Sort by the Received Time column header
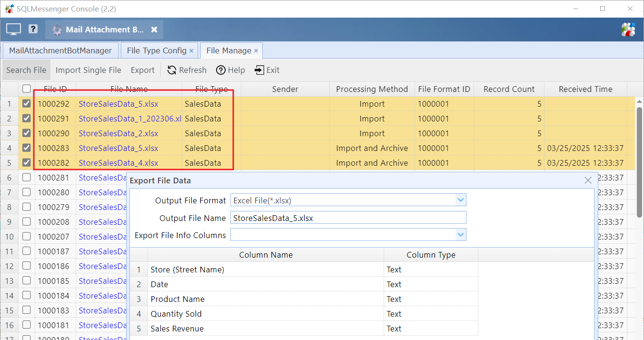Screen dimensions: 644x340 [585, 89]
